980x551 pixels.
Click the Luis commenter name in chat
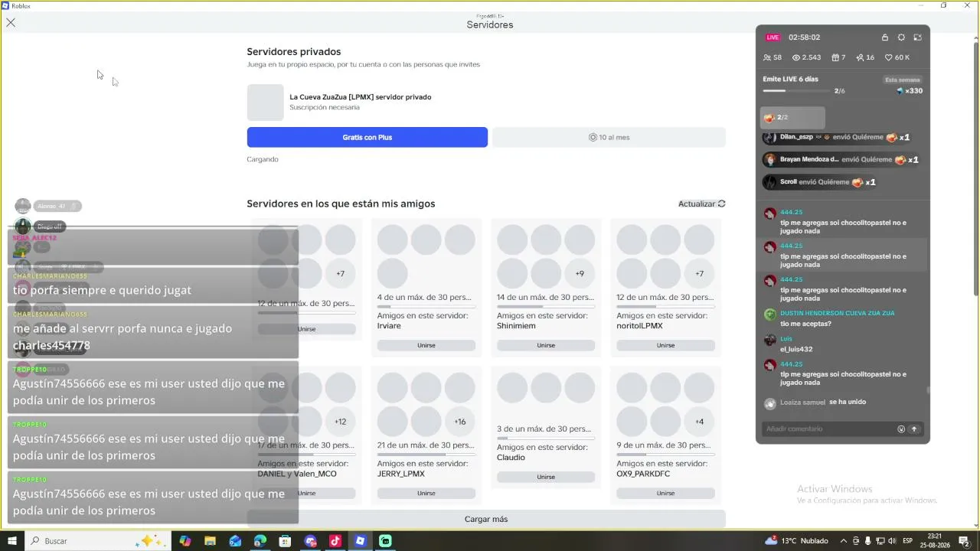[x=786, y=338]
